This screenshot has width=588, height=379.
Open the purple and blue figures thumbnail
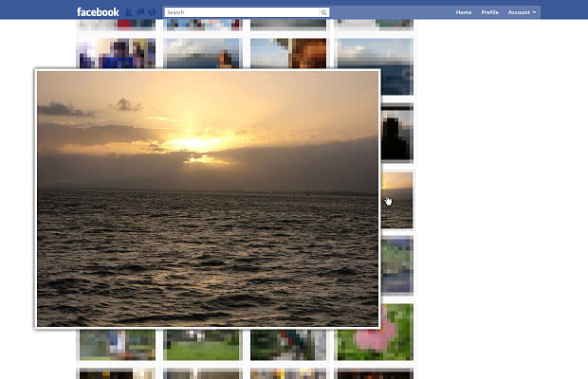coord(117,53)
